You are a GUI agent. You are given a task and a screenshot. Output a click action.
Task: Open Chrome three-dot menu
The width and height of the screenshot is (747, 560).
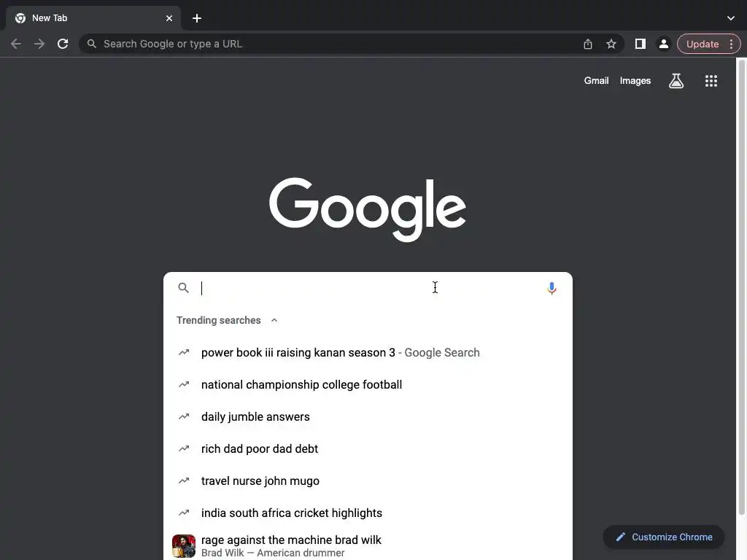click(x=731, y=44)
